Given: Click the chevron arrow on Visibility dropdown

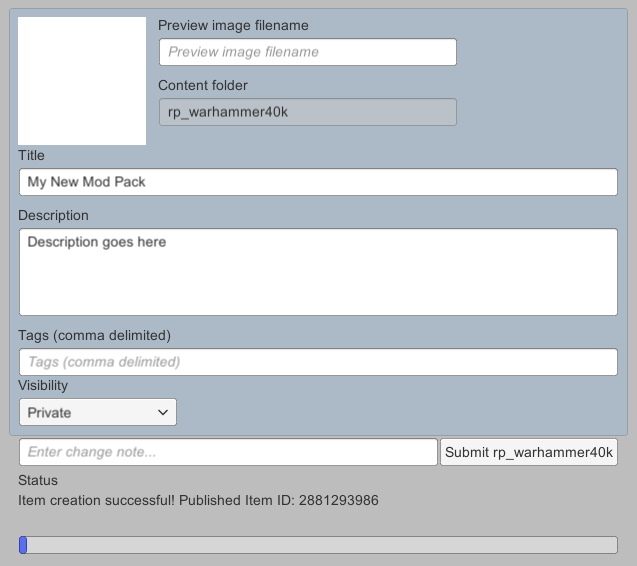Looking at the screenshot, I should pyautogui.click(x=164, y=412).
